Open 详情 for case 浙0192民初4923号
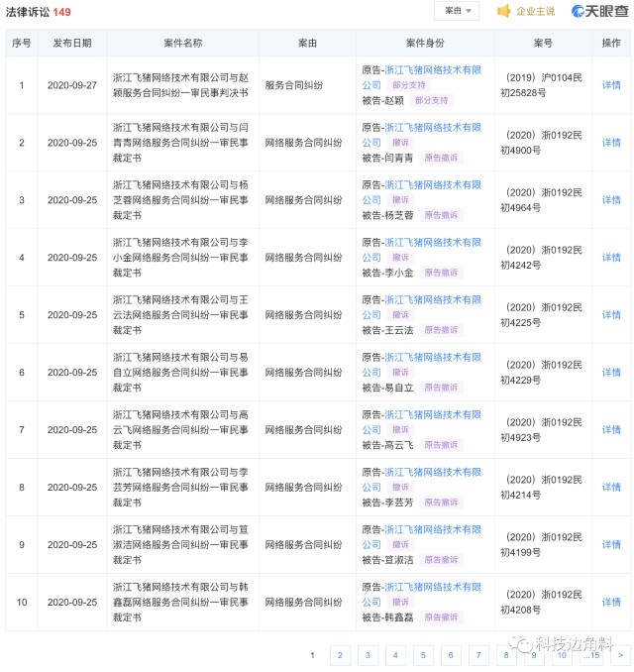The width and height of the screenshot is (634, 672). pyautogui.click(x=611, y=429)
